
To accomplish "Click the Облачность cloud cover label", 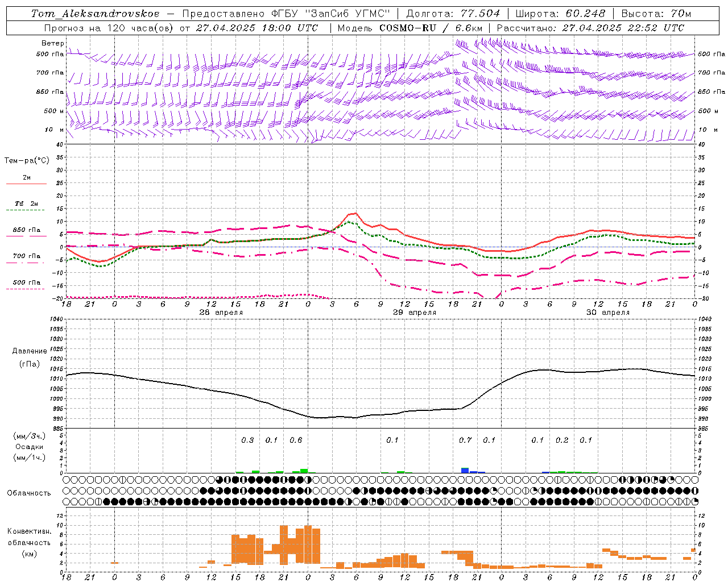I will click(29, 493).
